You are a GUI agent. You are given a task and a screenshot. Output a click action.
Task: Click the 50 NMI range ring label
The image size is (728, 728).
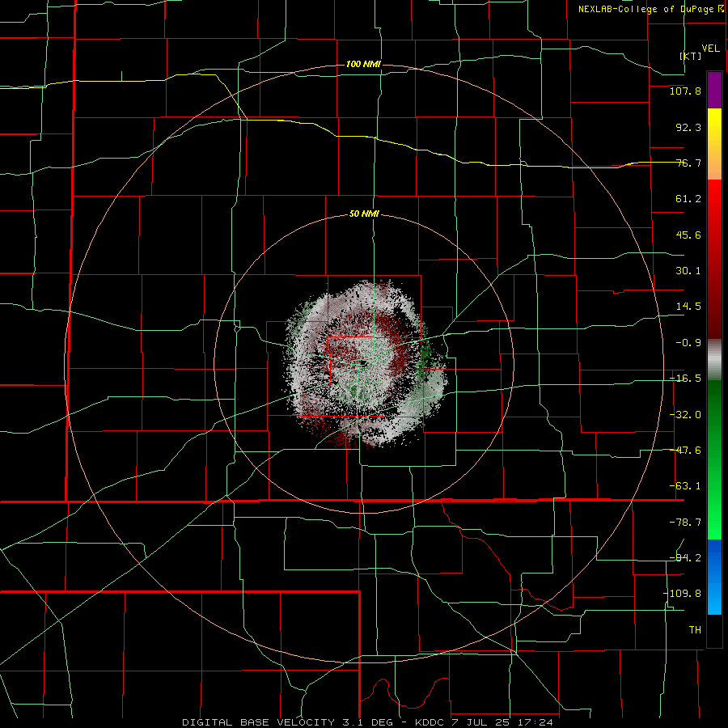pos(364,214)
